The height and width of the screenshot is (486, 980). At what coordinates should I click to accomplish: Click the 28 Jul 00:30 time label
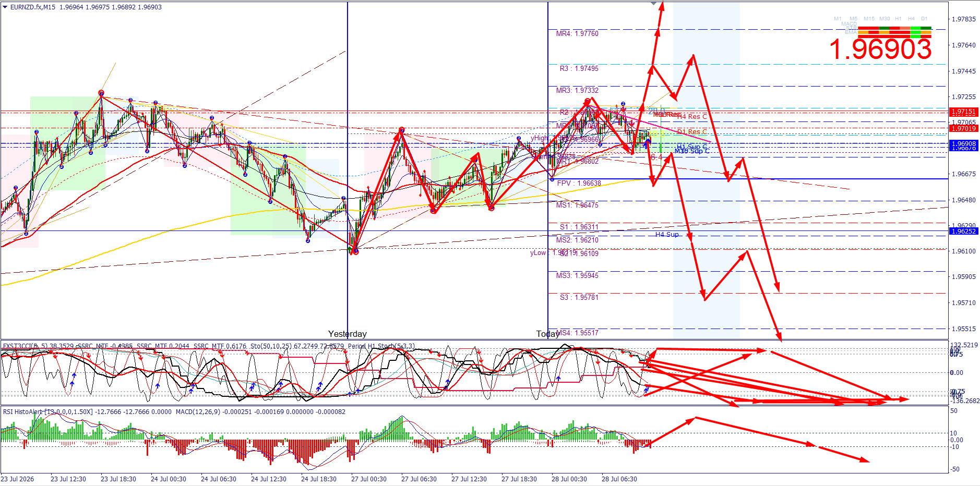click(569, 479)
